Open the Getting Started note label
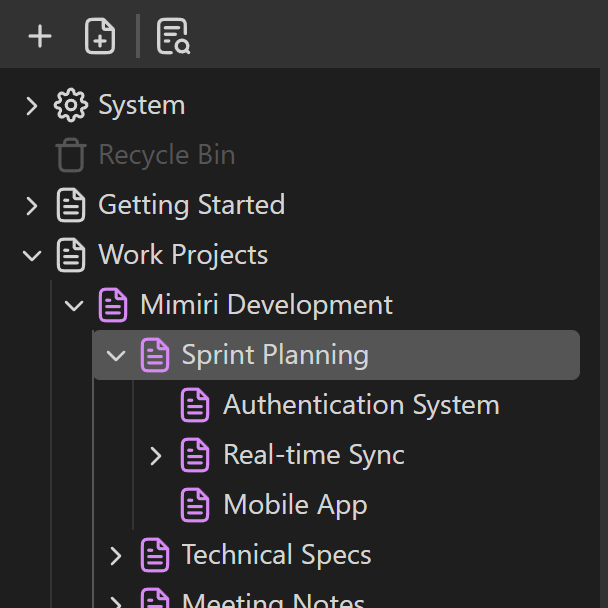 192,205
